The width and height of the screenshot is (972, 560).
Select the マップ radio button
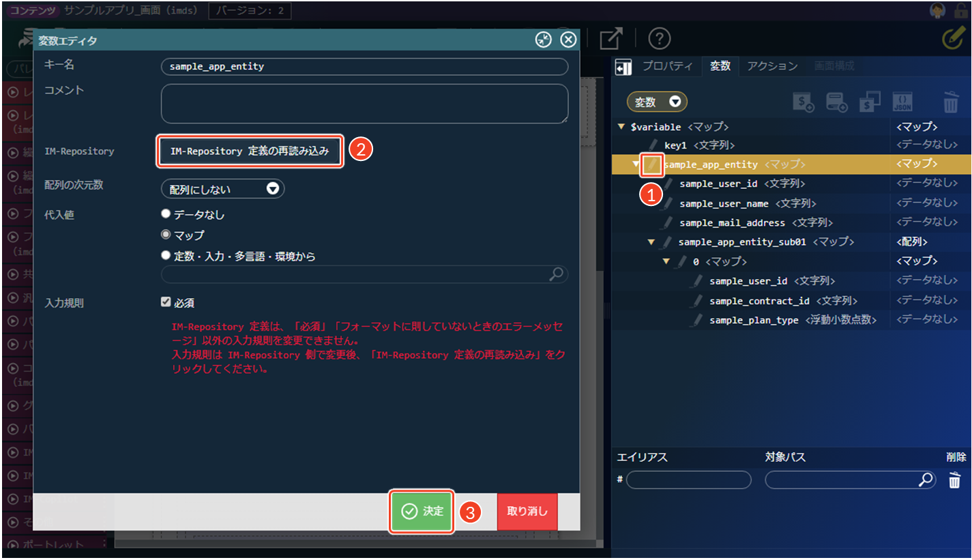click(x=166, y=235)
